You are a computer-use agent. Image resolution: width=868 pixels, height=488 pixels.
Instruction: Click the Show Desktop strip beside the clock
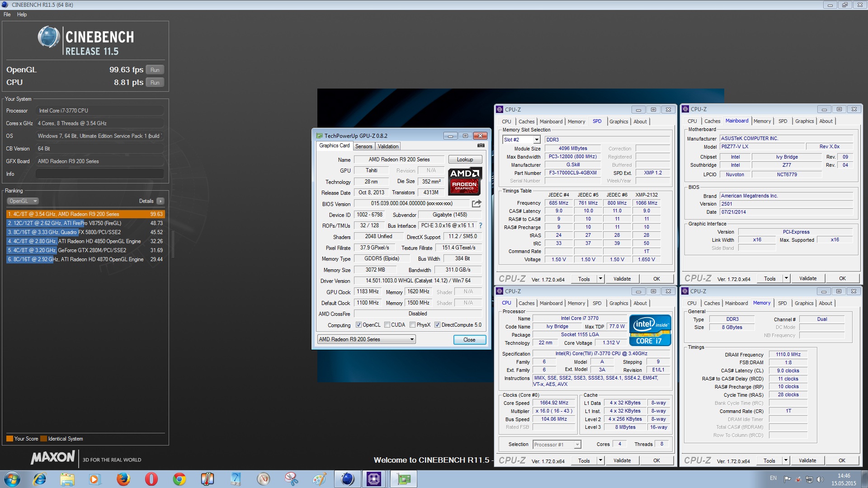pyautogui.click(x=864, y=479)
